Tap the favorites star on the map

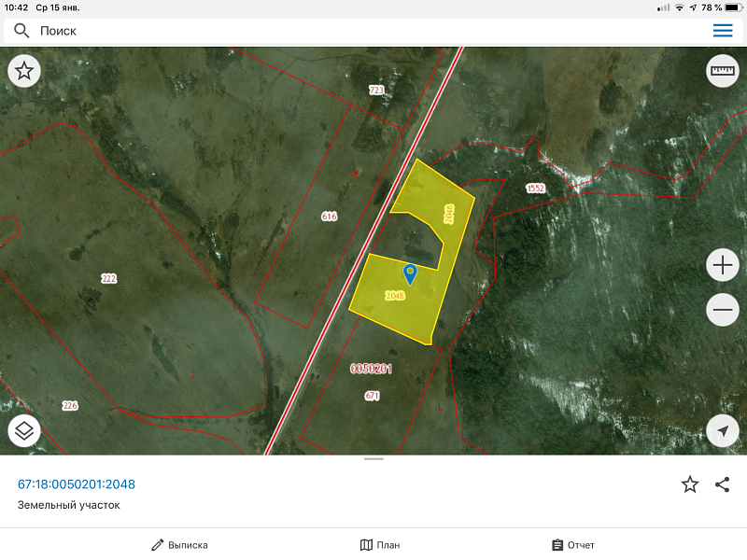click(24, 70)
